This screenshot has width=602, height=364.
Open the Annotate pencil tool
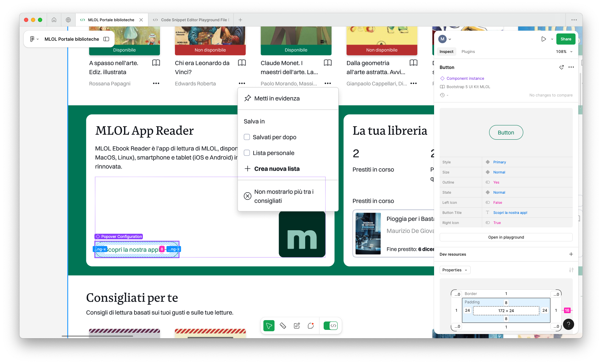click(297, 326)
